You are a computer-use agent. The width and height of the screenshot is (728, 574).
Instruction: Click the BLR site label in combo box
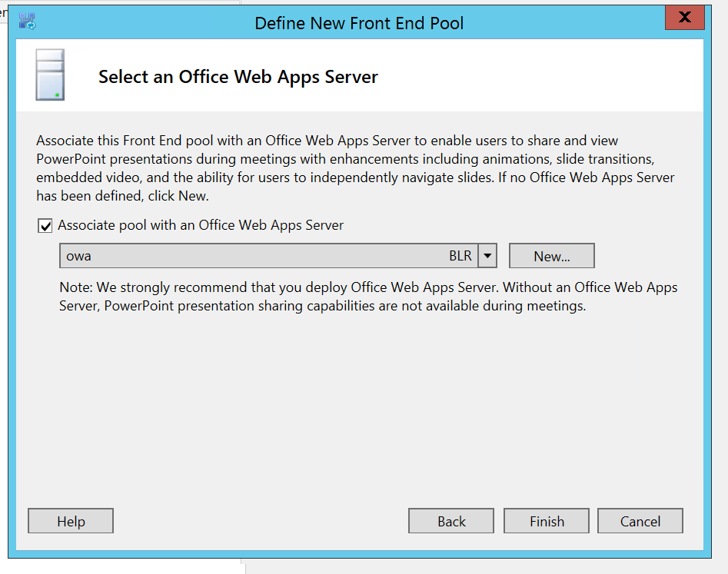click(460, 256)
